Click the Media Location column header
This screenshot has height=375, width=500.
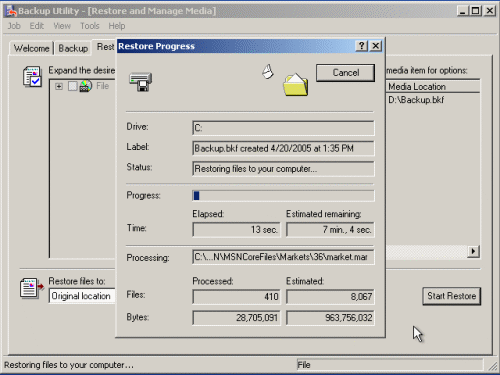pos(433,87)
